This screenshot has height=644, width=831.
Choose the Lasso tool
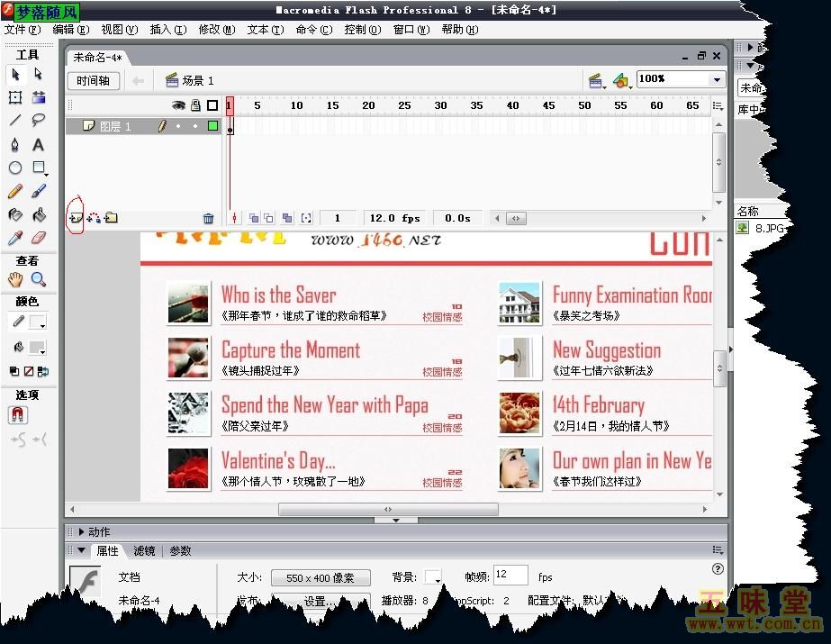click(39, 121)
